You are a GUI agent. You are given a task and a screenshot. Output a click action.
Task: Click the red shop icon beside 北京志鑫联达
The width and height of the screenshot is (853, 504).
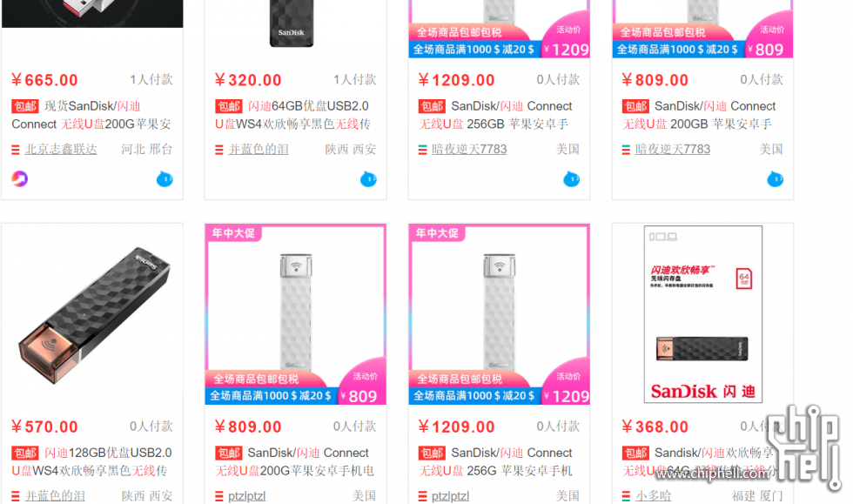coord(16,150)
